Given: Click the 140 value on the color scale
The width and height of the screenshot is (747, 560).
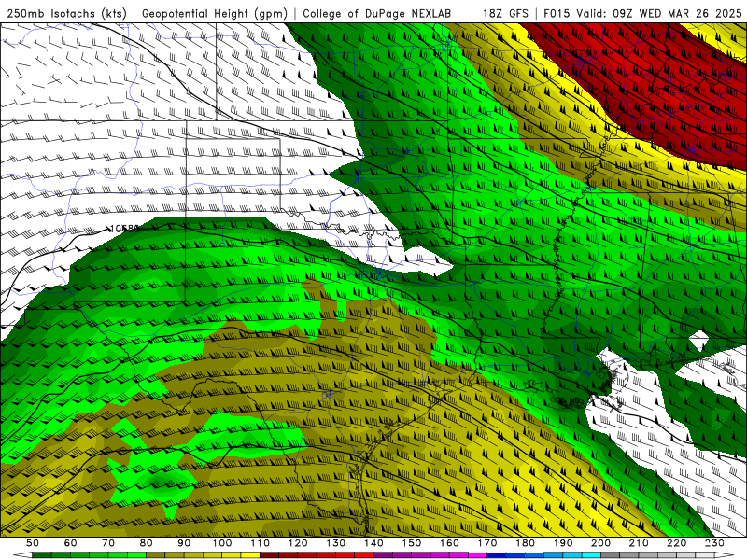Looking at the screenshot, I should [373, 543].
